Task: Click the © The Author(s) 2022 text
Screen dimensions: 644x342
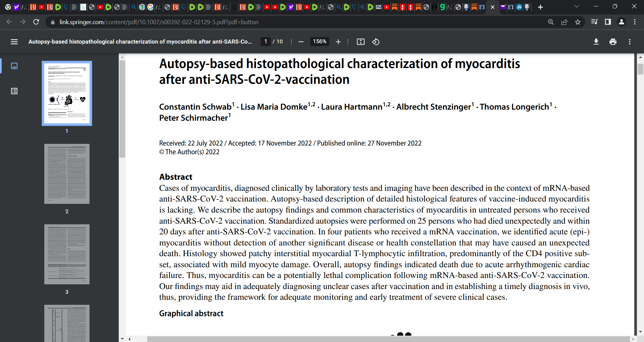Action: (189, 152)
